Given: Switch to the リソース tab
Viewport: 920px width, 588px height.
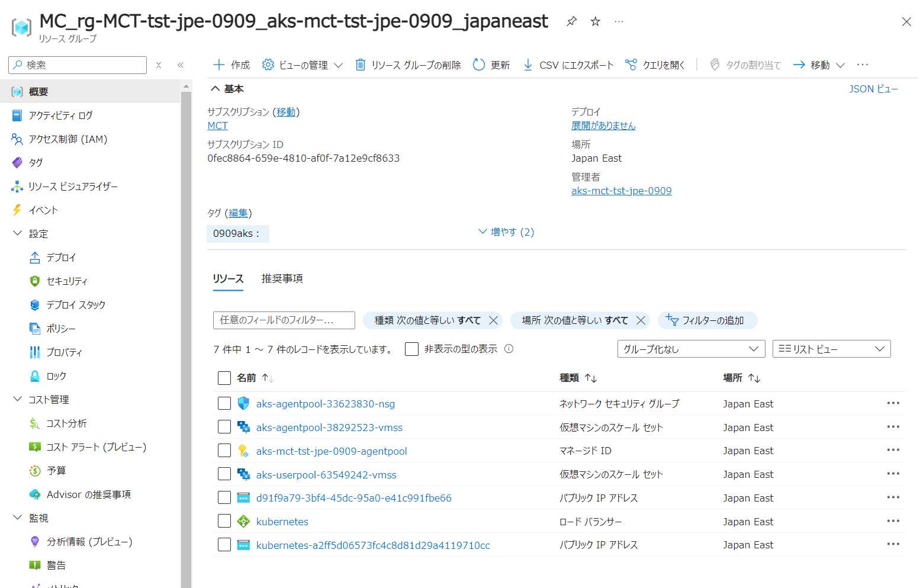Looking at the screenshot, I should click(228, 279).
